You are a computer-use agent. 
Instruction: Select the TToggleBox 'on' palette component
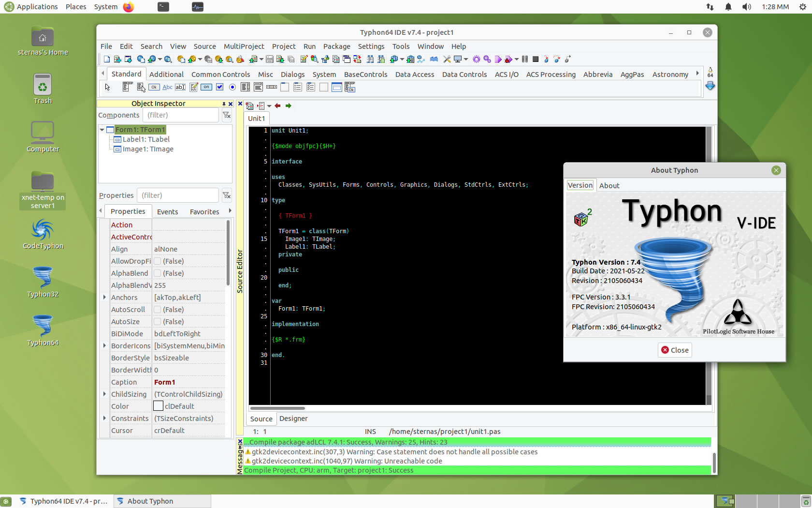[x=206, y=87]
